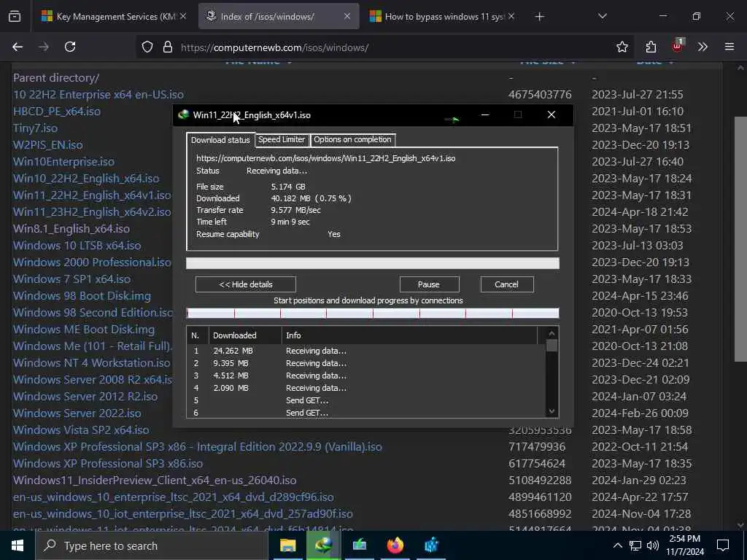Select connection row 4 with 2.090 MB
This screenshot has height=560, width=747.
366,388
